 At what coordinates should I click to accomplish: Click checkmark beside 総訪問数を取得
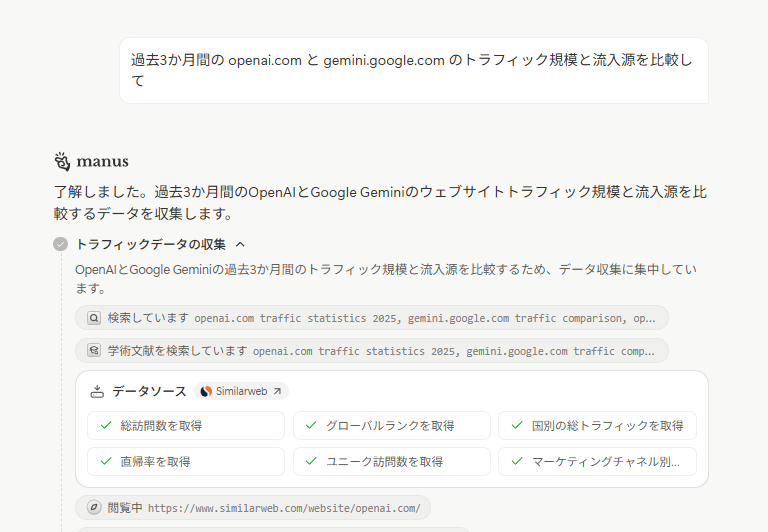click(x=105, y=425)
